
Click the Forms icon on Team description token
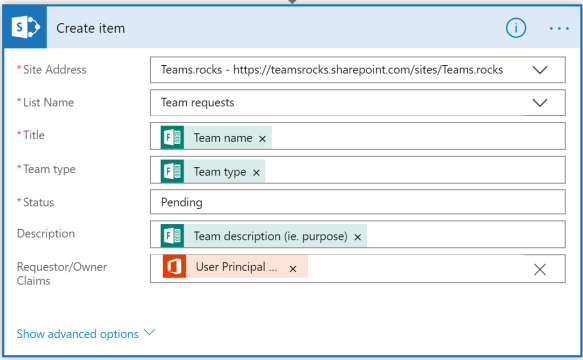(172, 236)
